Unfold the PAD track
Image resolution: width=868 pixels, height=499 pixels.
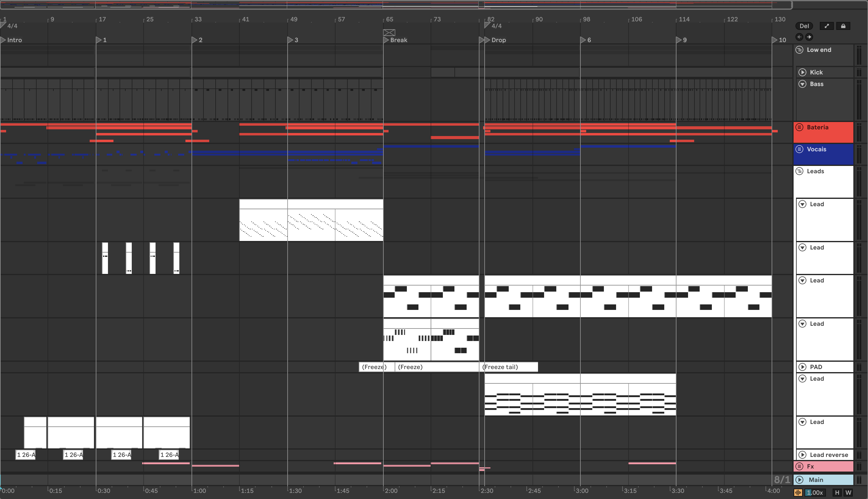(x=802, y=367)
